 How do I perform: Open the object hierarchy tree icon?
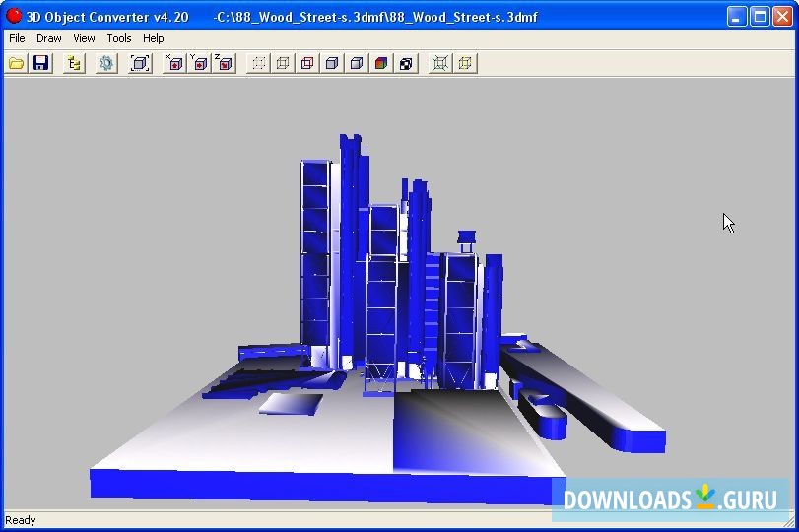point(75,63)
